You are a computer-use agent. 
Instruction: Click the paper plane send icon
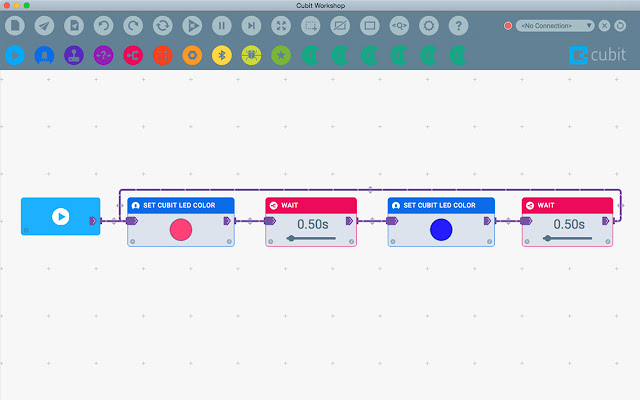click(x=44, y=26)
